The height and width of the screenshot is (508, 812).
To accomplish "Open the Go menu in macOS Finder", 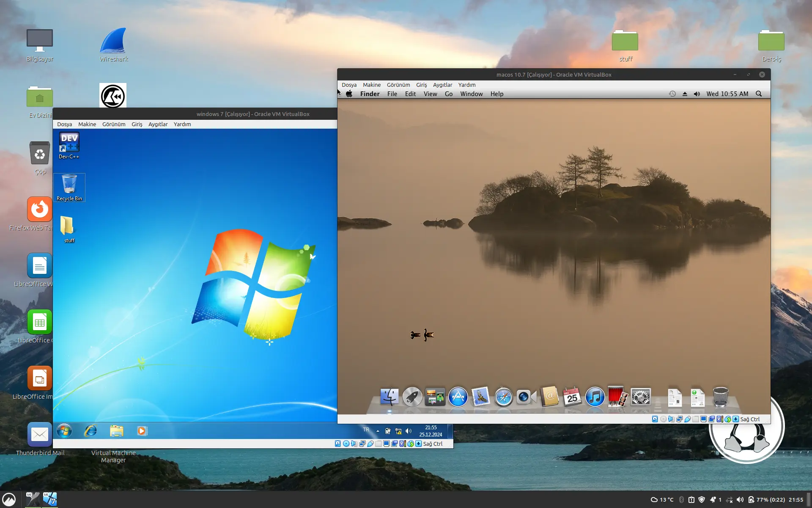I will click(x=449, y=94).
